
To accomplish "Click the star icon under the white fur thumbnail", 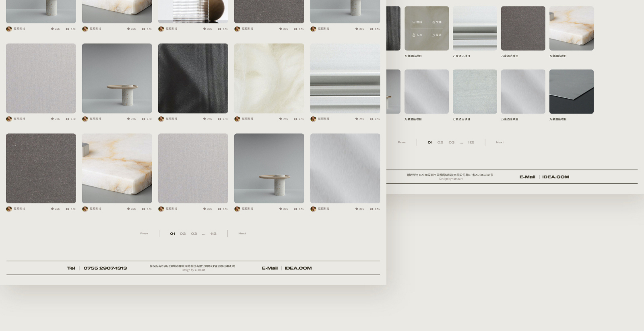I will click(x=281, y=119).
